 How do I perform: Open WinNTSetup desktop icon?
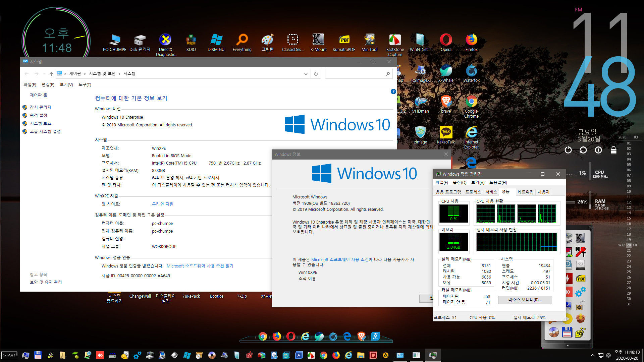point(420,43)
